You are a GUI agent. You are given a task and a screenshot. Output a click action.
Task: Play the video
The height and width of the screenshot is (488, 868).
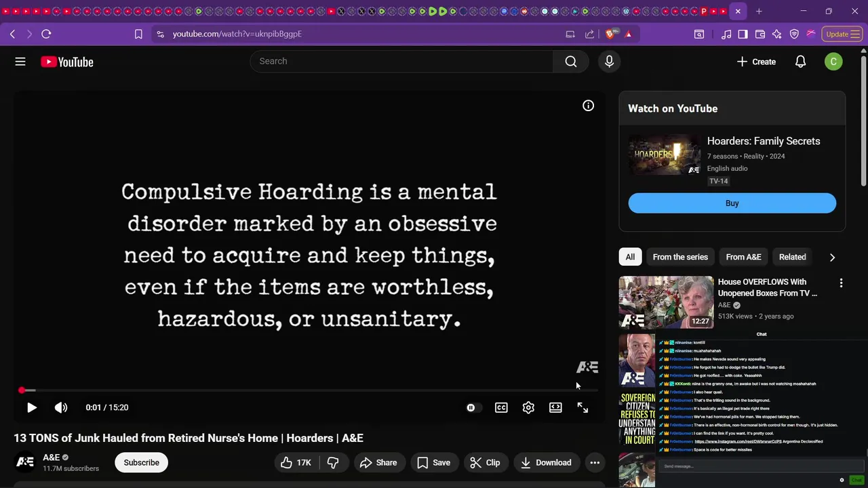pos(31,407)
